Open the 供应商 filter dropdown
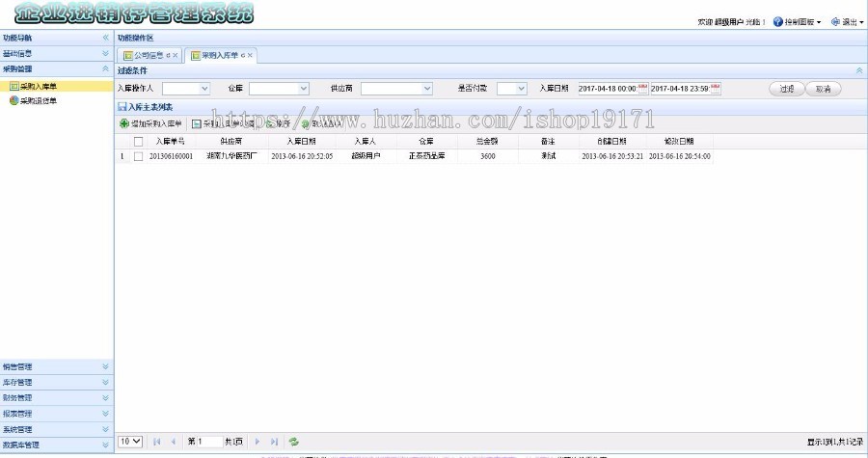The image size is (868, 458). tap(427, 89)
